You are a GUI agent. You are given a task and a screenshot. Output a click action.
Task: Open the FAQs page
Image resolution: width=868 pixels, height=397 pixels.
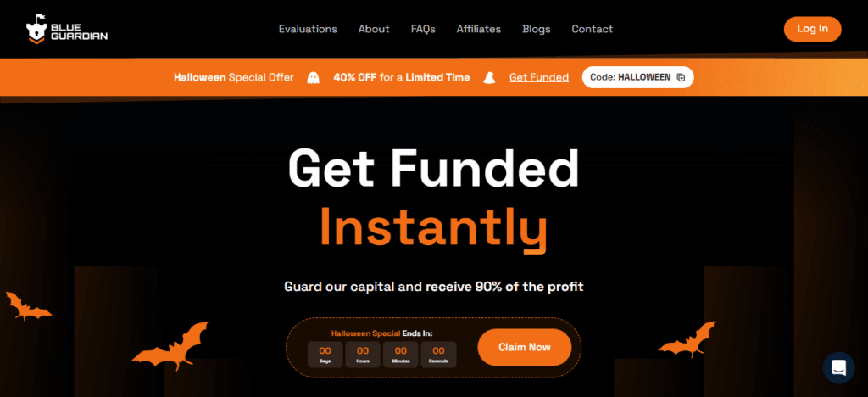click(423, 30)
